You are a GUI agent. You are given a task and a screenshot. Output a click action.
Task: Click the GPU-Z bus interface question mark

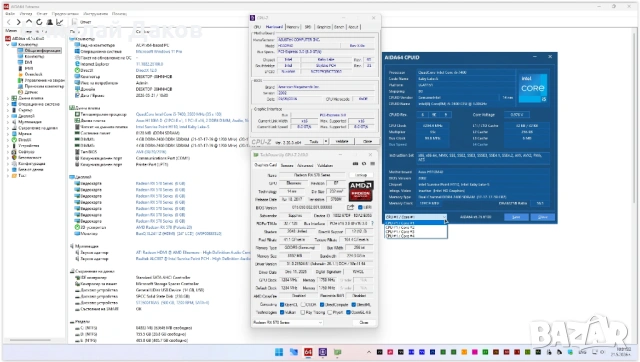click(372, 223)
